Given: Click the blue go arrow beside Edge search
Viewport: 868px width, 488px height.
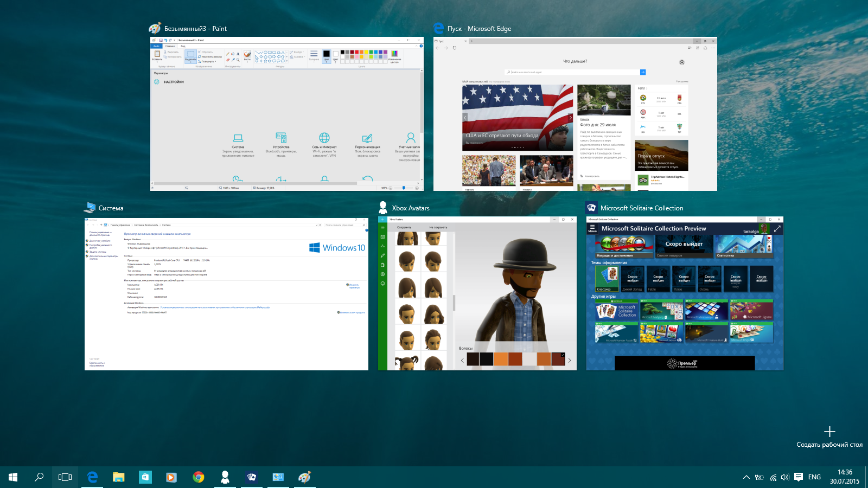Looking at the screenshot, I should 643,72.
